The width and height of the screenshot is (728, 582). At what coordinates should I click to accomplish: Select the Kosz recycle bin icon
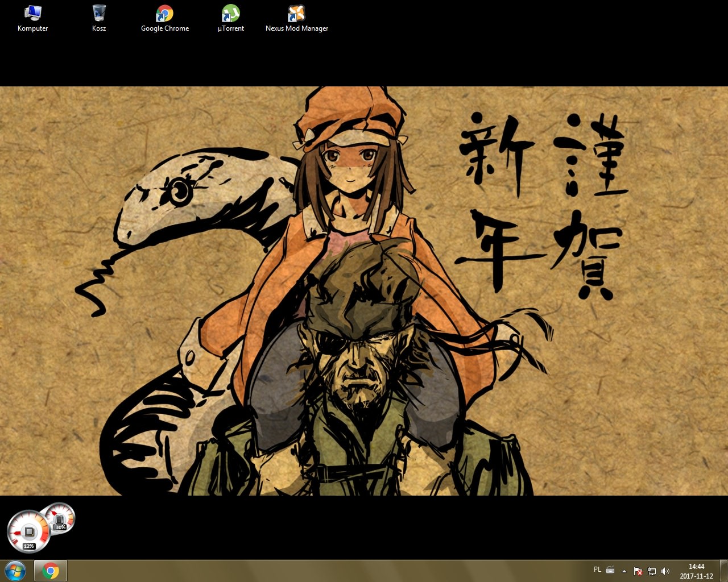pyautogui.click(x=99, y=18)
